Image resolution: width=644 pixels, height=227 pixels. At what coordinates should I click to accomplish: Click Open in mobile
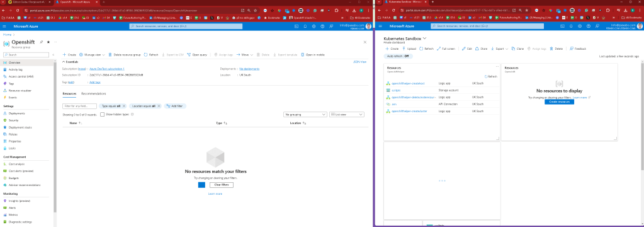313,54
